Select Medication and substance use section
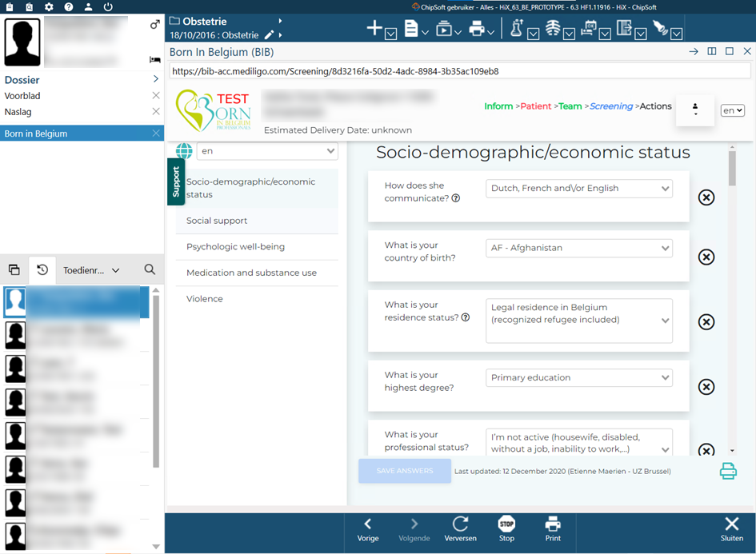 click(x=257, y=273)
